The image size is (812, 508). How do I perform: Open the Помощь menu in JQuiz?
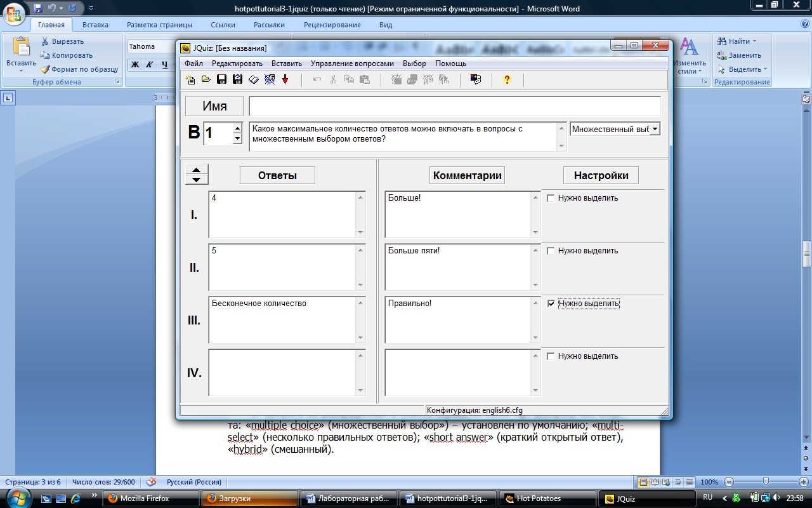450,63
